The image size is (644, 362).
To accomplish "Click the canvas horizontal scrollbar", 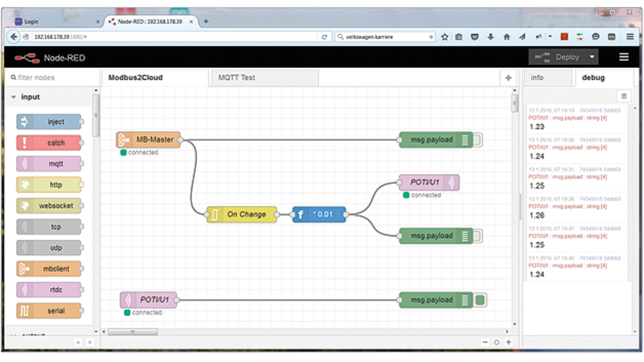I will 133,332.
